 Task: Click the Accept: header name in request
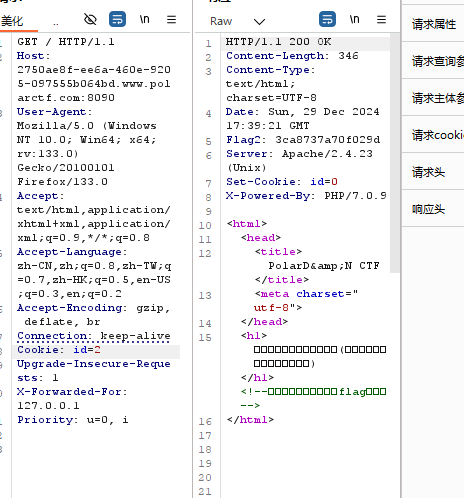click(40, 196)
